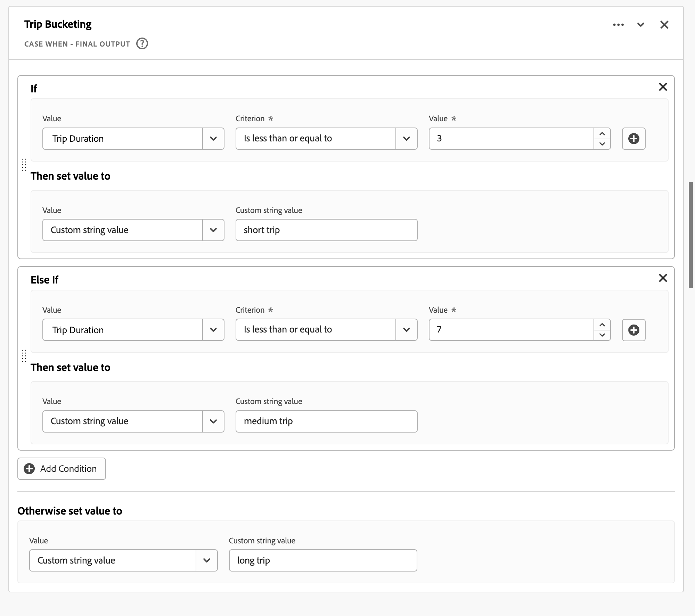
Task: Add criterion with plus icon in Else If block
Action: [633, 330]
